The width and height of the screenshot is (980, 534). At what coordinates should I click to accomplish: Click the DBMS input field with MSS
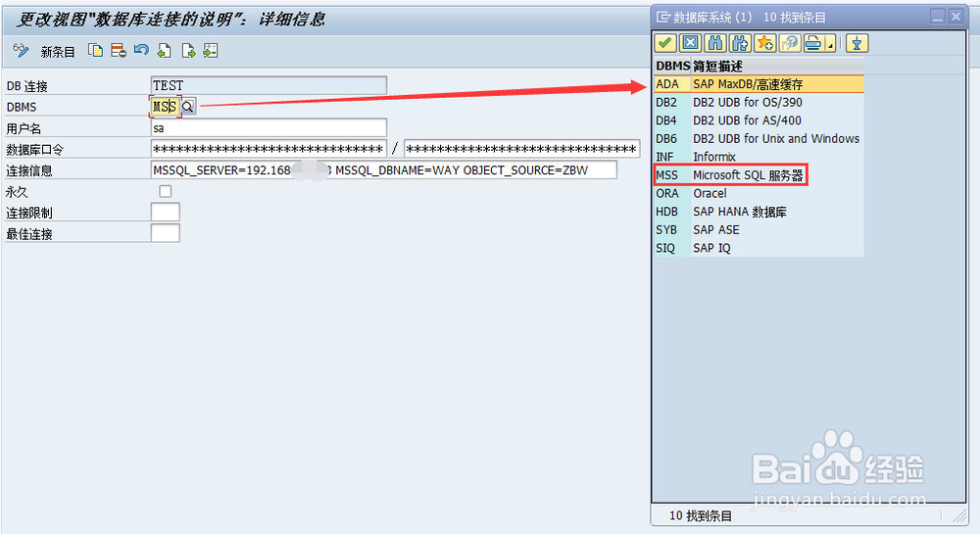pyautogui.click(x=166, y=107)
